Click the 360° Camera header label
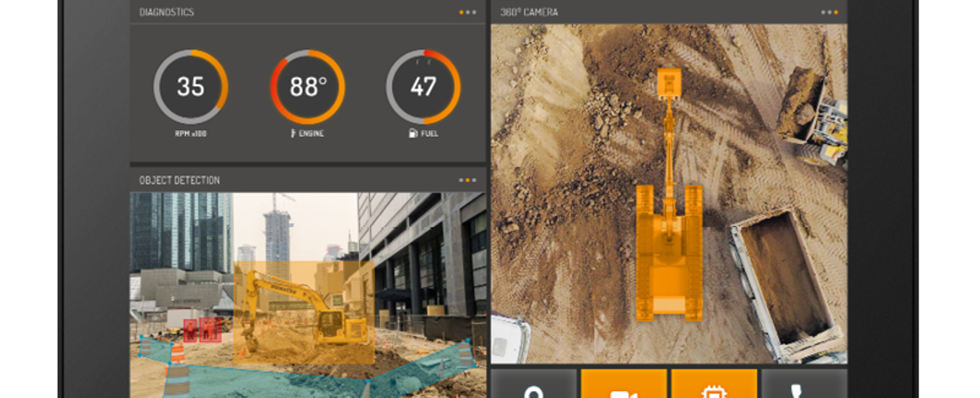Image resolution: width=980 pixels, height=398 pixels. coord(529,12)
